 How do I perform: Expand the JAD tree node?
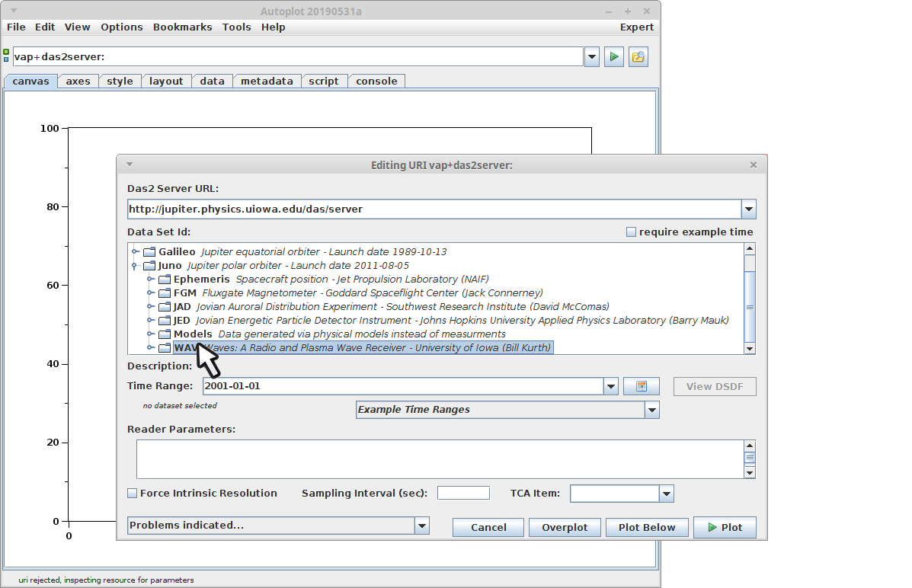click(x=150, y=306)
